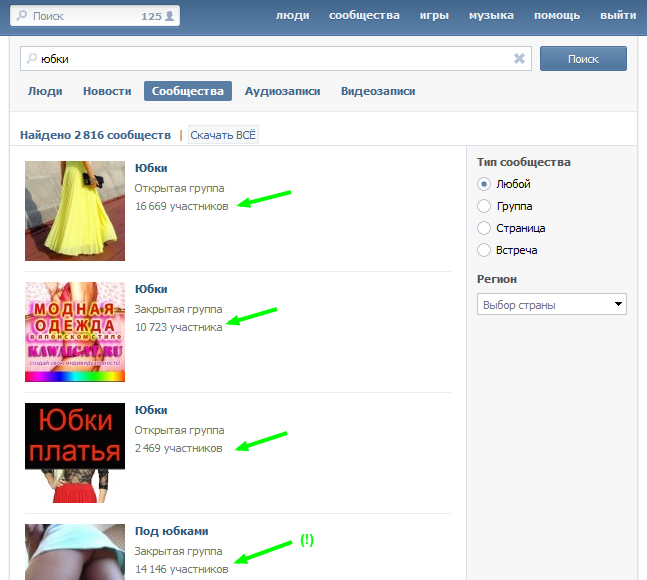Open музыка in the top menu

[491, 16]
